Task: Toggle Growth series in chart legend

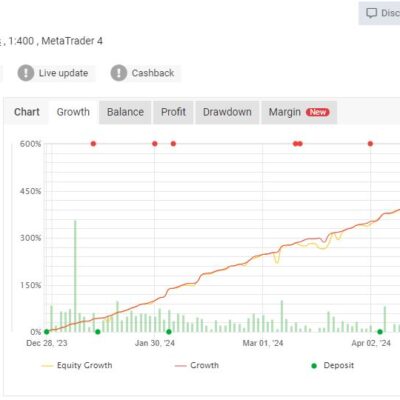Action: [197, 365]
